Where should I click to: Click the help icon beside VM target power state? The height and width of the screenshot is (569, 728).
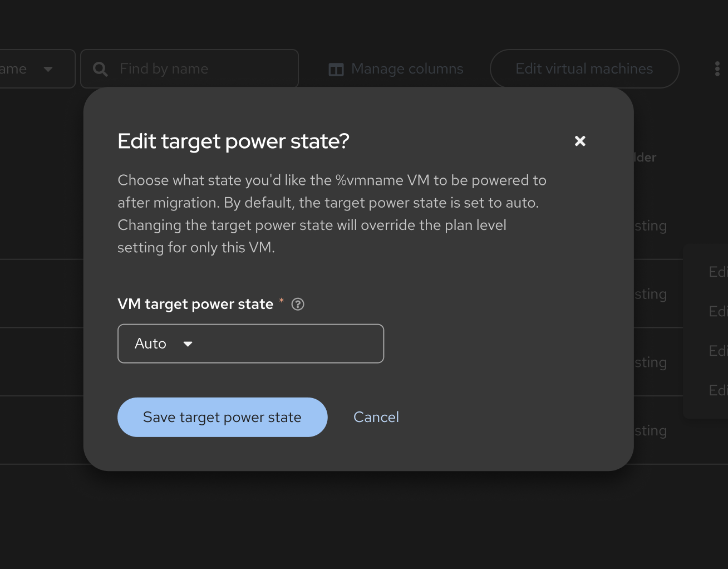point(298,304)
